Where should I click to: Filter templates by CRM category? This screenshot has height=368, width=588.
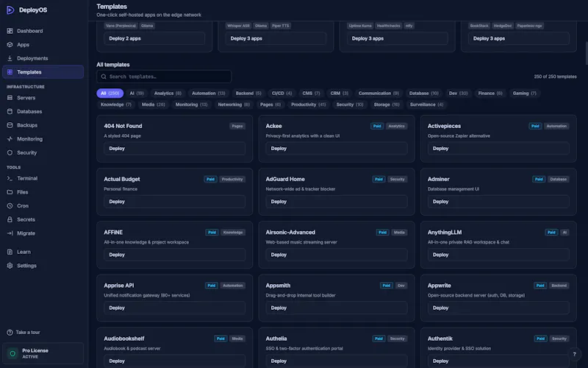[x=340, y=93]
